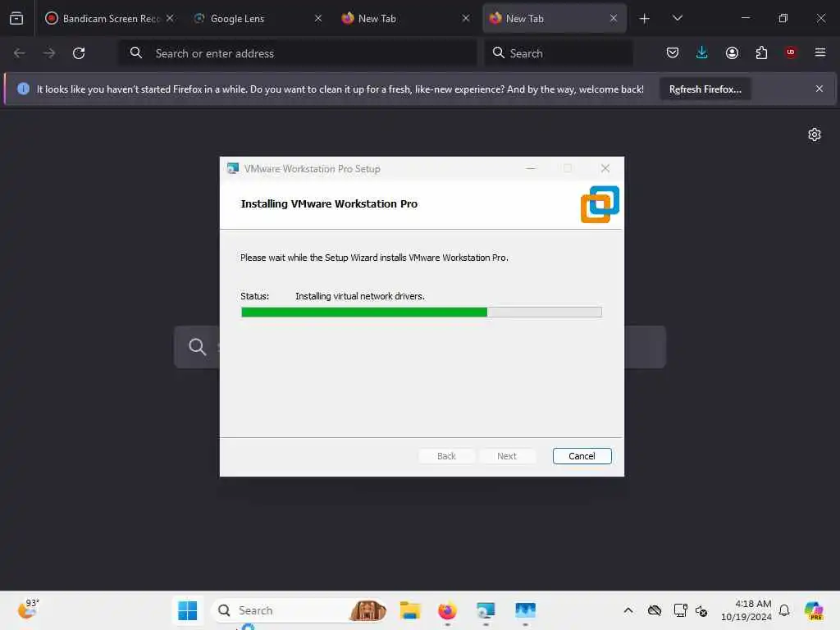
Task: Close the active New Tab
Action: [x=614, y=18]
